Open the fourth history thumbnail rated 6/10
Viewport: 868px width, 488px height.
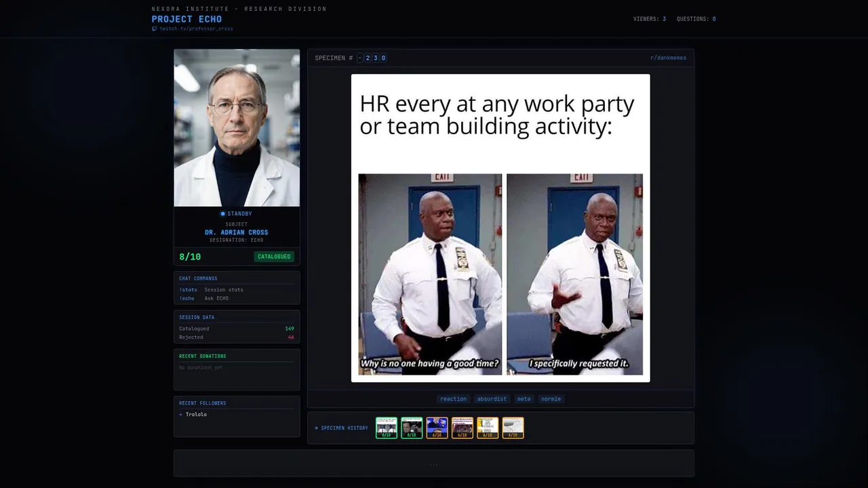click(462, 428)
